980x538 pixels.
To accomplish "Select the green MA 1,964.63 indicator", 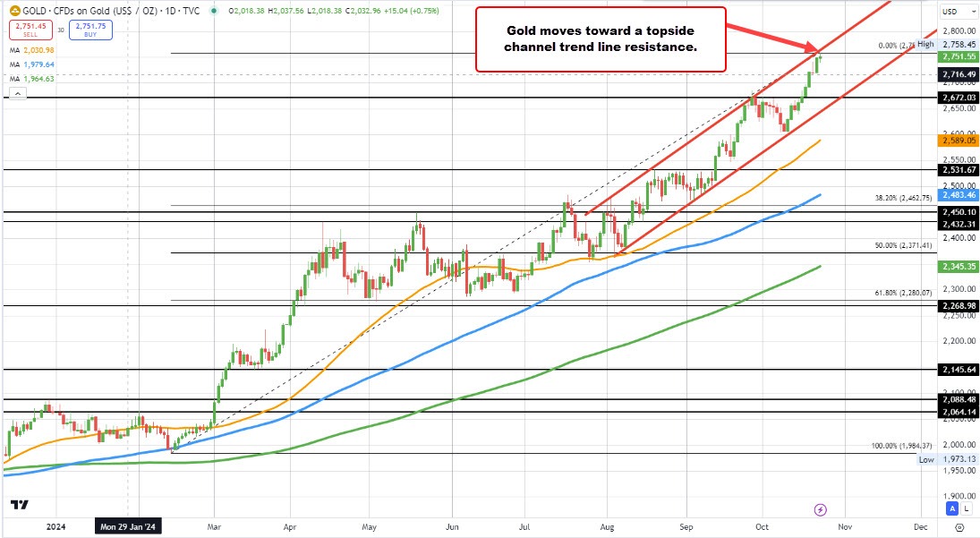I will [34, 78].
